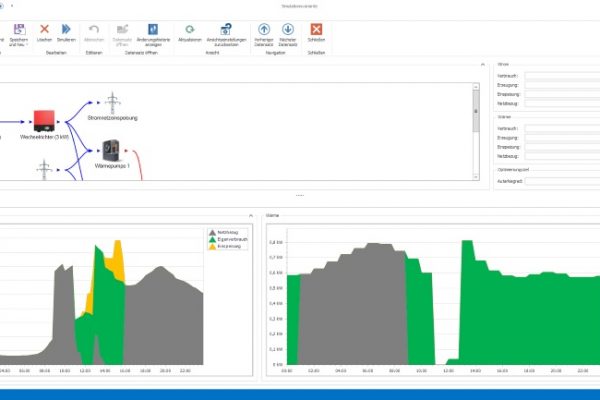Click the Speichern und neu save icon

[19, 29]
